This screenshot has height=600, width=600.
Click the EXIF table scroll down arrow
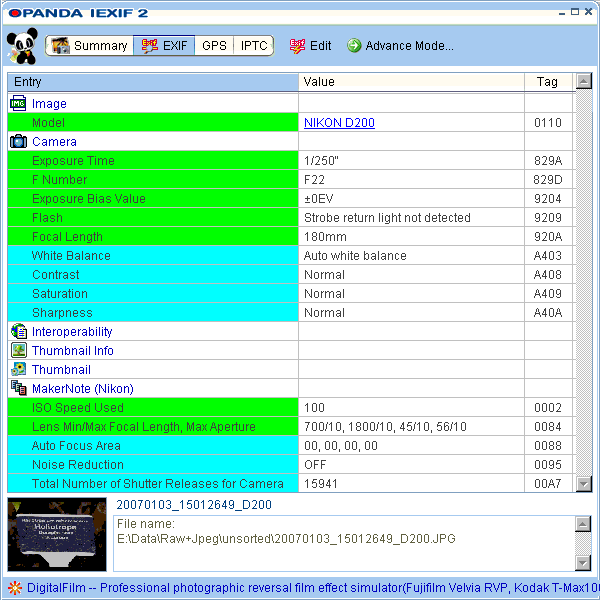tap(584, 484)
